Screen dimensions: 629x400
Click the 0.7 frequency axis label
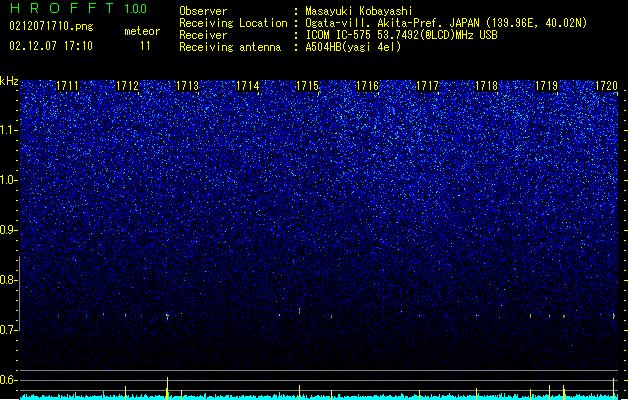pos(9,330)
